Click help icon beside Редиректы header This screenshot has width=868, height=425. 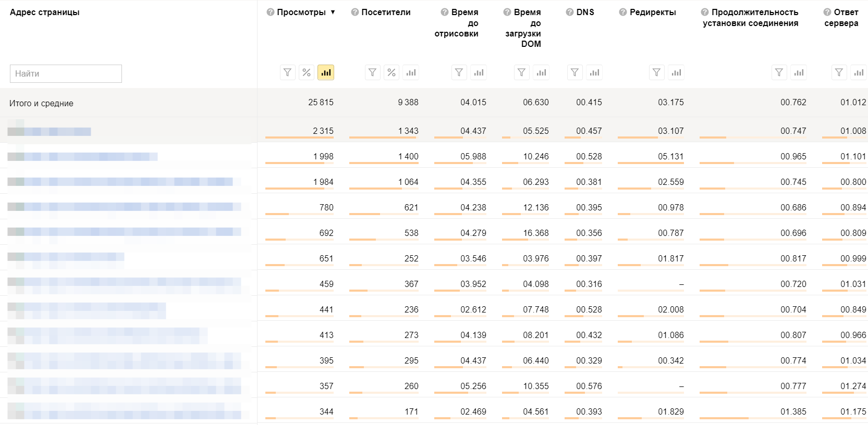click(x=623, y=12)
